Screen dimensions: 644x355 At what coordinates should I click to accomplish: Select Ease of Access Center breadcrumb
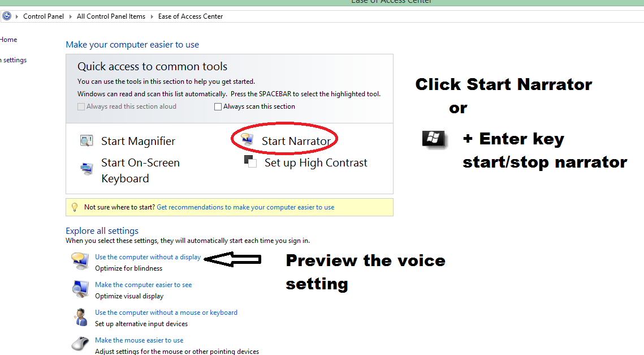(x=191, y=16)
